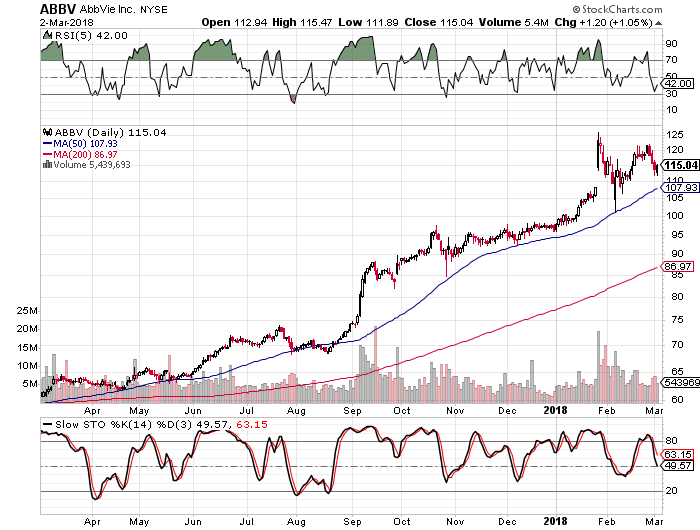Click the Volume 5,439,693 legend entry

pyautogui.click(x=92, y=165)
